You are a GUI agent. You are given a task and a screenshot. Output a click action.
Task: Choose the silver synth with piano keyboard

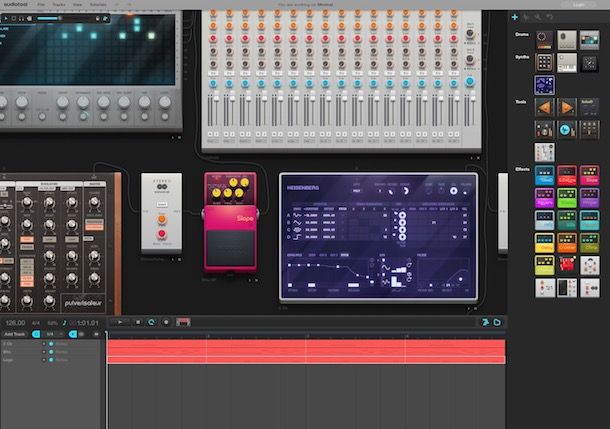(567, 63)
